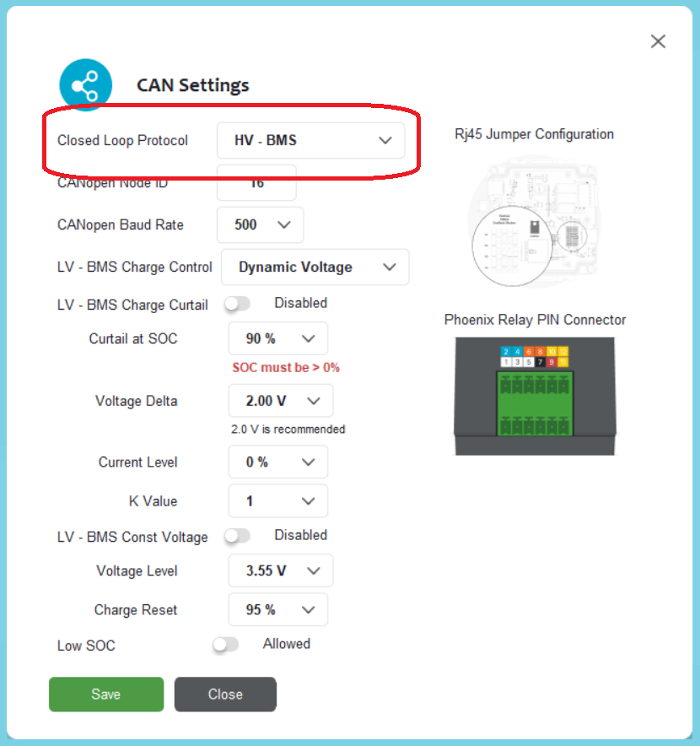Open the Voltage Delta dropdown

tap(280, 401)
